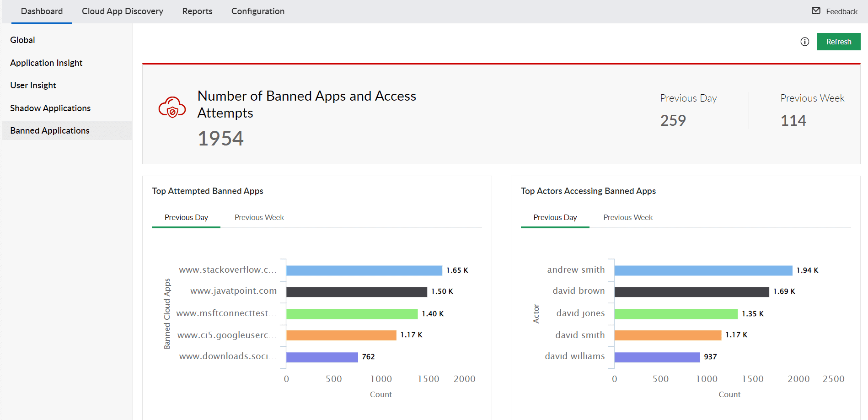The height and width of the screenshot is (420, 868).
Task: Click the Refresh button
Action: pos(838,41)
